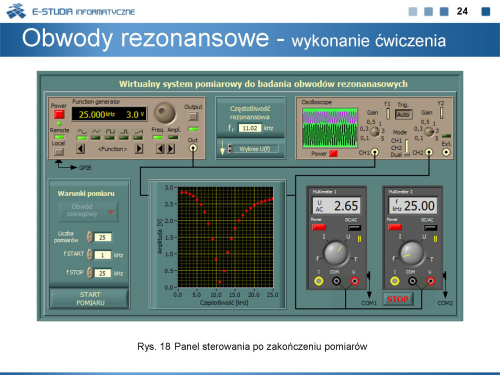500x375 pixels.
Task: Open the Obwód szeregowy dropdown
Action: 89,211
